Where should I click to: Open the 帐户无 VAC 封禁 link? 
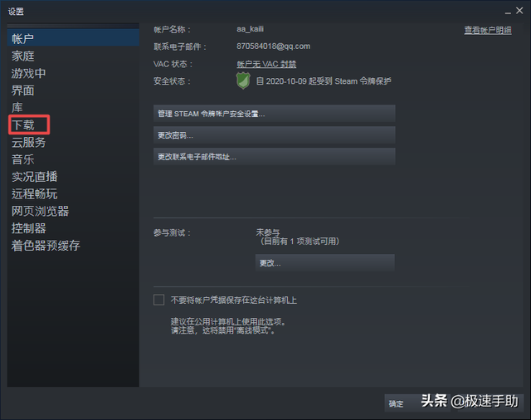(266, 64)
